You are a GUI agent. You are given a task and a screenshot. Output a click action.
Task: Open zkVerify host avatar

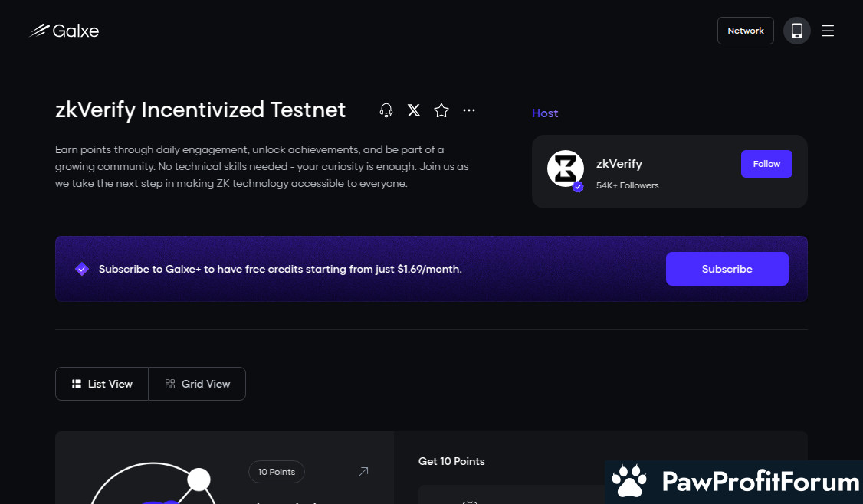pos(566,169)
